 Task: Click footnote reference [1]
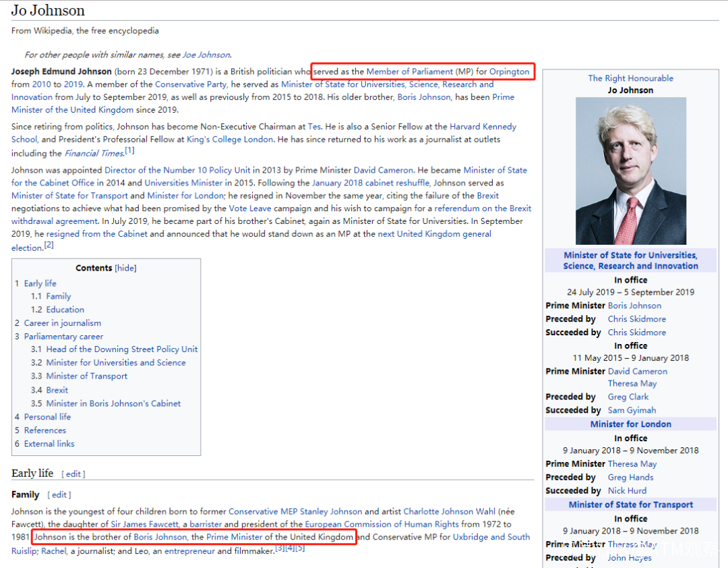point(129,150)
